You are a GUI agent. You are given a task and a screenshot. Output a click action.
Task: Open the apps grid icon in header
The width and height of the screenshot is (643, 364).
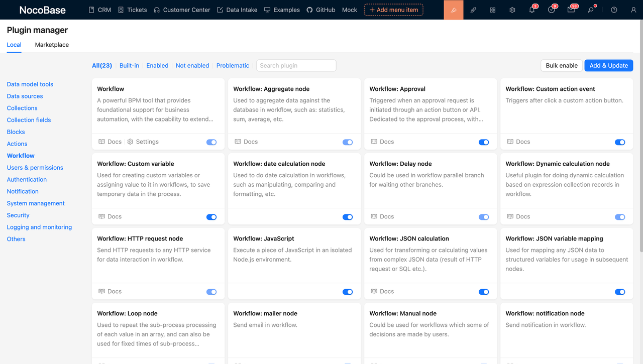click(x=492, y=10)
